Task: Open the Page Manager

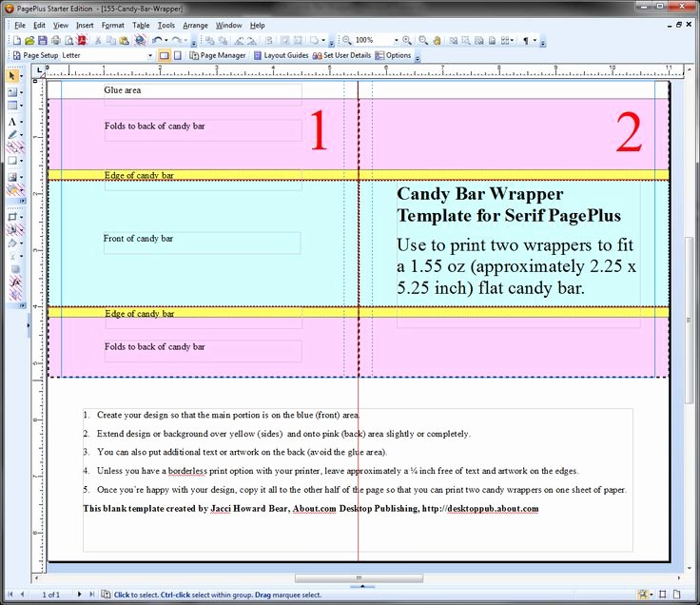Action: tap(218, 55)
